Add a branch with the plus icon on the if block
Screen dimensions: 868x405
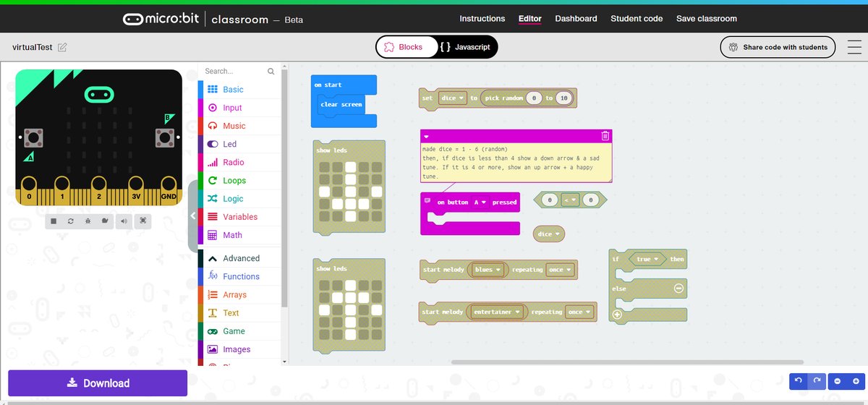617,314
